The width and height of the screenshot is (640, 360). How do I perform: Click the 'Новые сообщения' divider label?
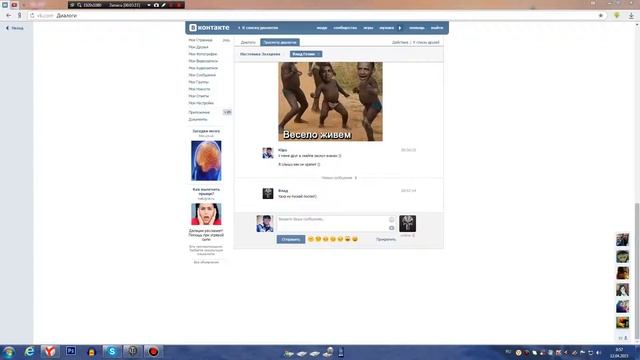pyautogui.click(x=339, y=178)
